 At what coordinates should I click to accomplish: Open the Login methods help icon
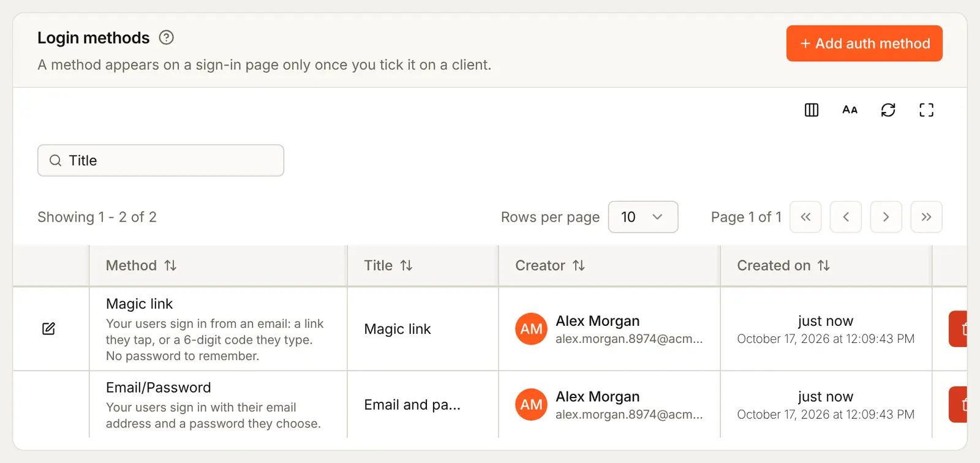click(166, 37)
